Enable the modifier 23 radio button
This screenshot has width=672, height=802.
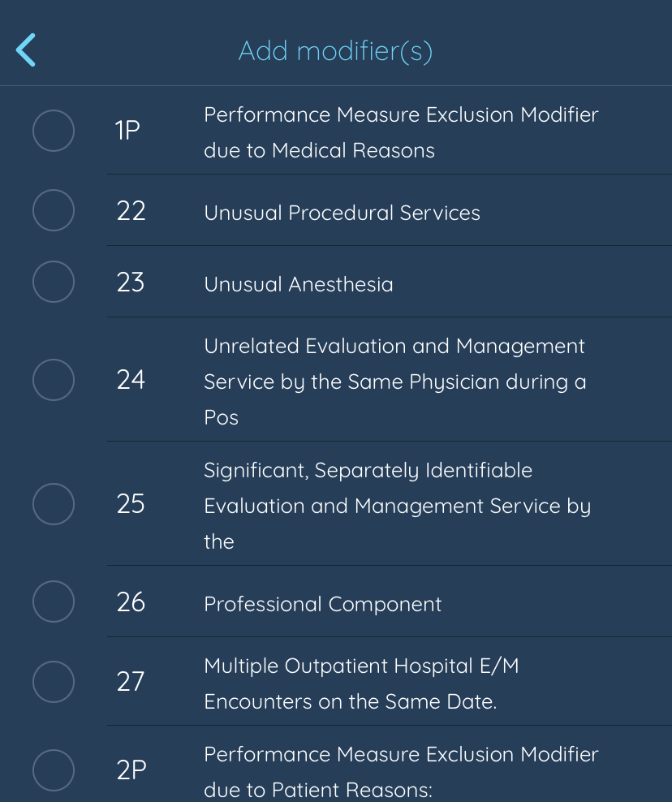click(x=54, y=282)
